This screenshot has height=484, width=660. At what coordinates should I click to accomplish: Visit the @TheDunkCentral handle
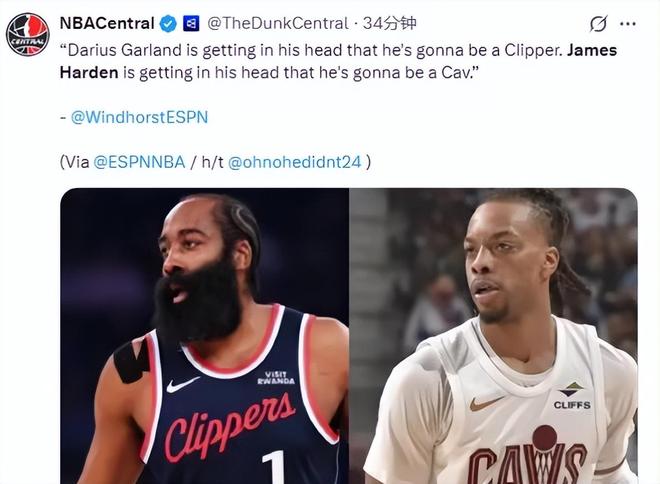278,23
